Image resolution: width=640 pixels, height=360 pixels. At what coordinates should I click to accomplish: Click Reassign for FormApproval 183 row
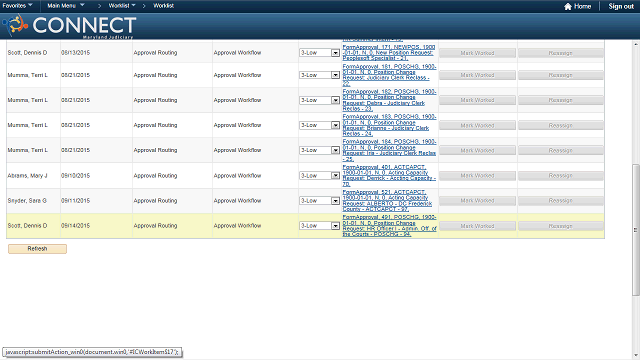pyautogui.click(x=560, y=125)
